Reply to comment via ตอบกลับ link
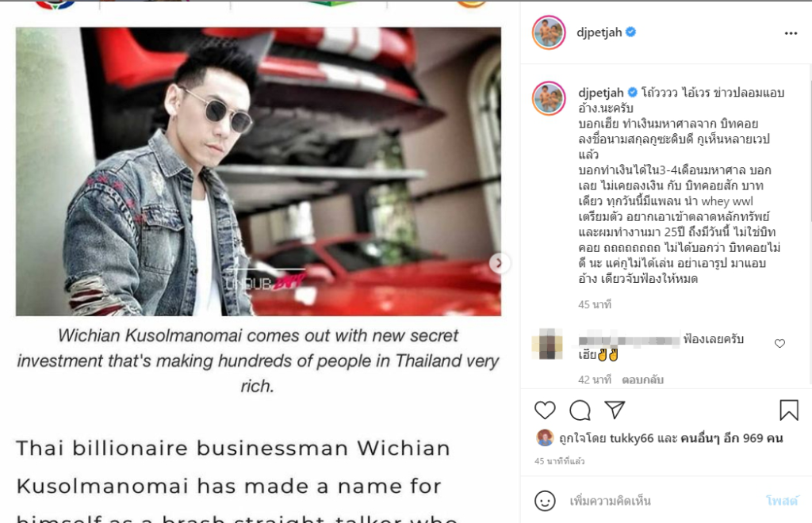The height and width of the screenshot is (523, 812). [x=642, y=380]
